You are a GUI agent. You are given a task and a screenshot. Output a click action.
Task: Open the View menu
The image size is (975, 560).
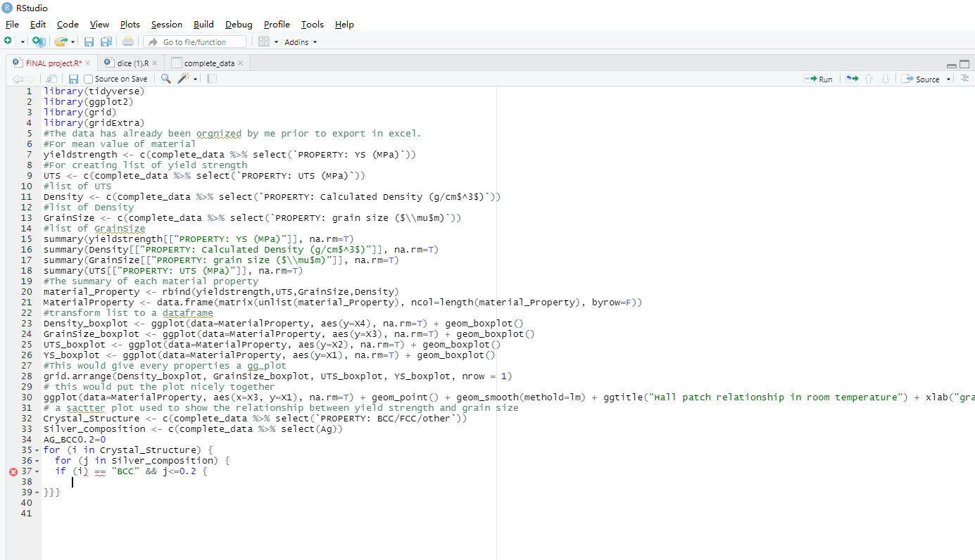click(99, 25)
